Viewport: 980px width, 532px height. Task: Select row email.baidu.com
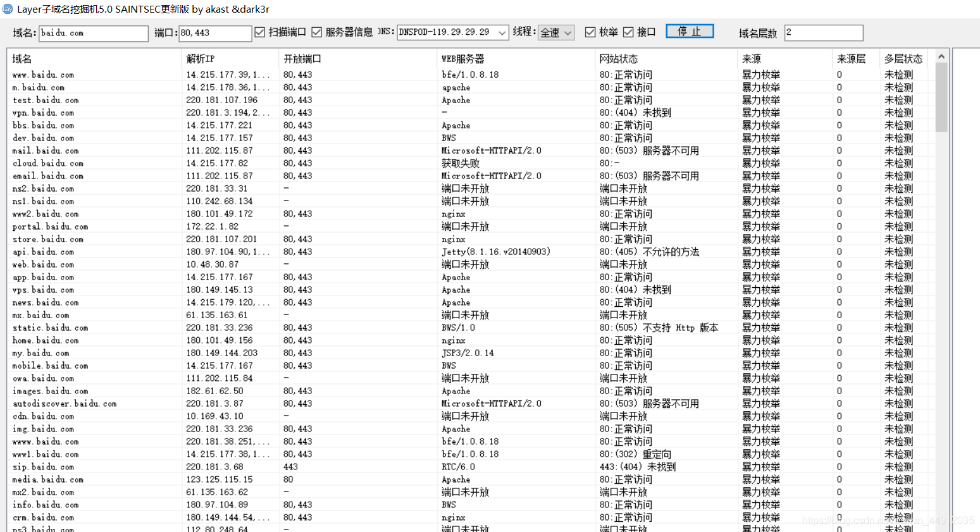471,176
